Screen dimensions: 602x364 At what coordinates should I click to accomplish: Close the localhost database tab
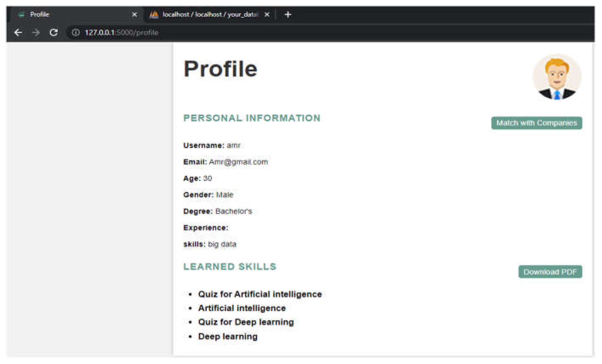pos(267,15)
